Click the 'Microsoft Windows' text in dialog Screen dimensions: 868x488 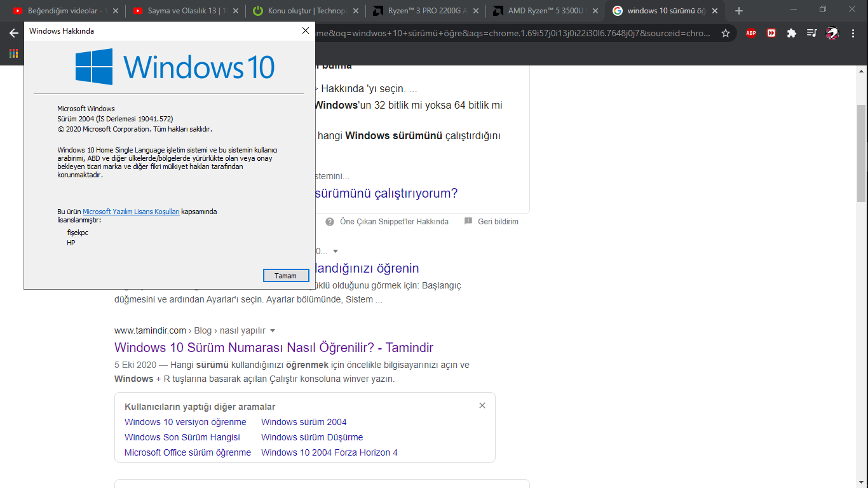pos(86,109)
